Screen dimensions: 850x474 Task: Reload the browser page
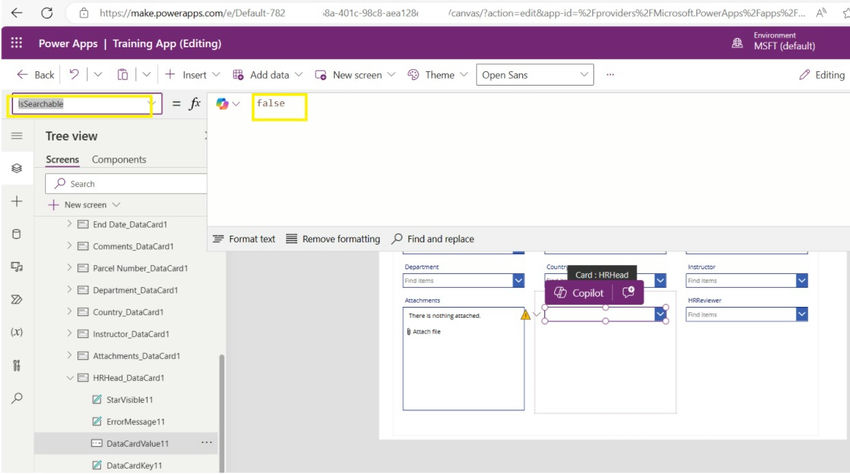pos(47,12)
